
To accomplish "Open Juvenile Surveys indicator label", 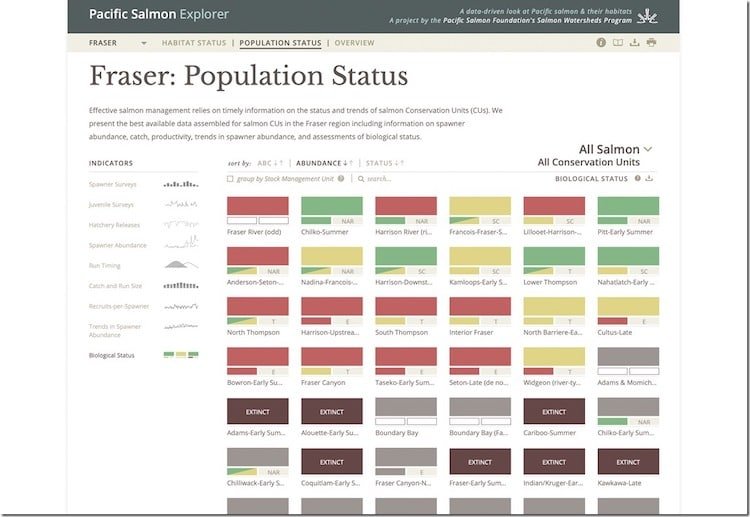I will (x=111, y=205).
